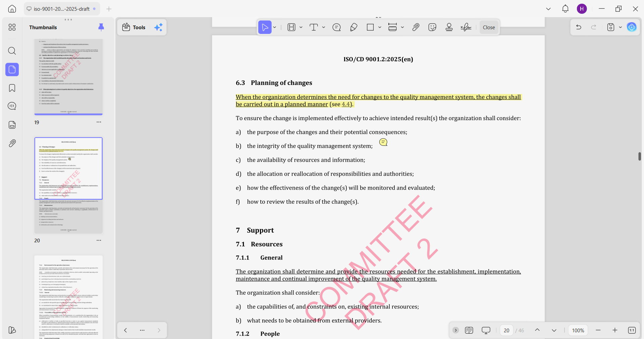The image size is (644, 339).
Task: Open the sticky note comment on item b
Action: (x=383, y=142)
